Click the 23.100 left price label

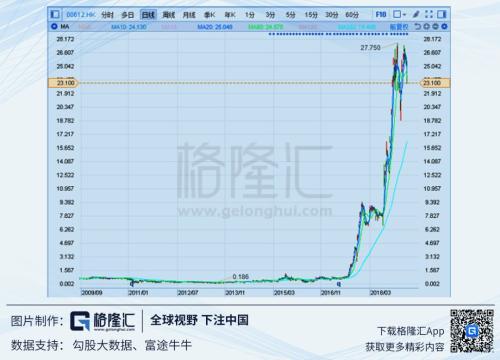tap(63, 83)
